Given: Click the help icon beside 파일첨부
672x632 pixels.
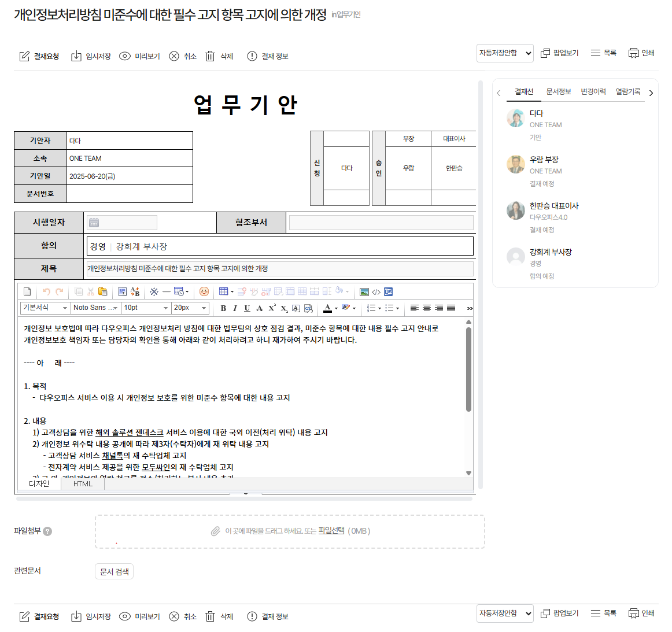Looking at the screenshot, I should point(47,531).
